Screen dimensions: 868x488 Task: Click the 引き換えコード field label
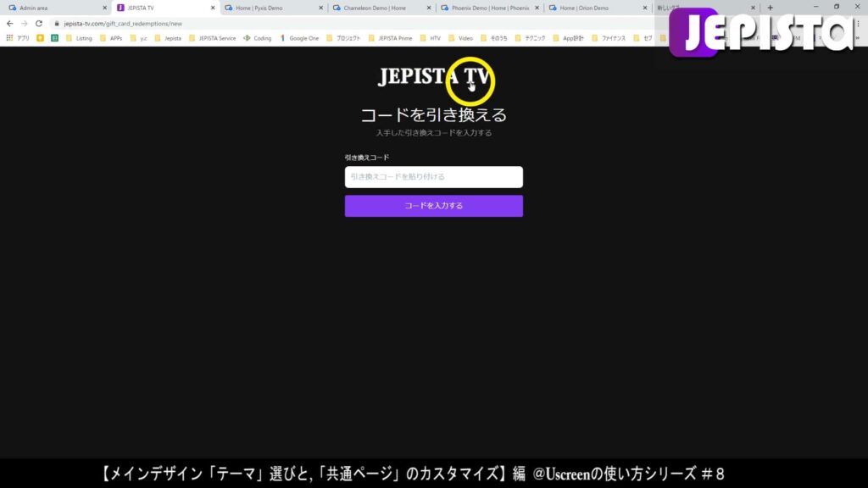(367, 158)
